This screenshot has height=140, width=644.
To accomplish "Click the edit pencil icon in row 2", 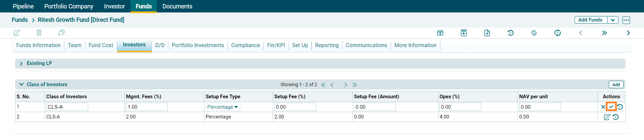I will click(x=607, y=117).
